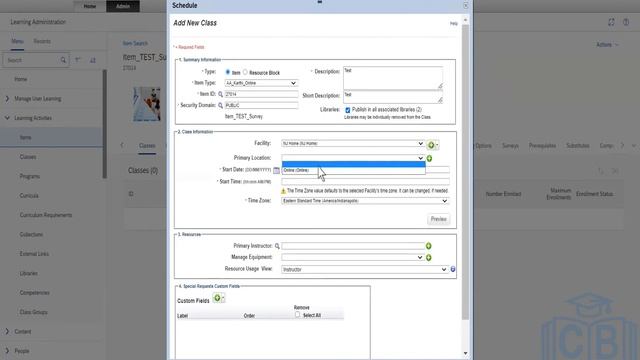
Task: Open Class Groups in the sidebar
Action: pos(33,312)
